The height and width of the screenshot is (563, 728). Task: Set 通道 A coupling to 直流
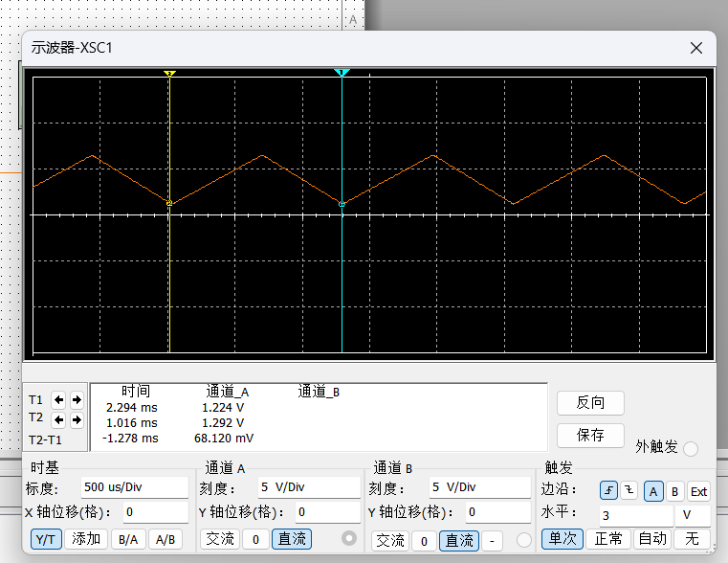coord(292,539)
